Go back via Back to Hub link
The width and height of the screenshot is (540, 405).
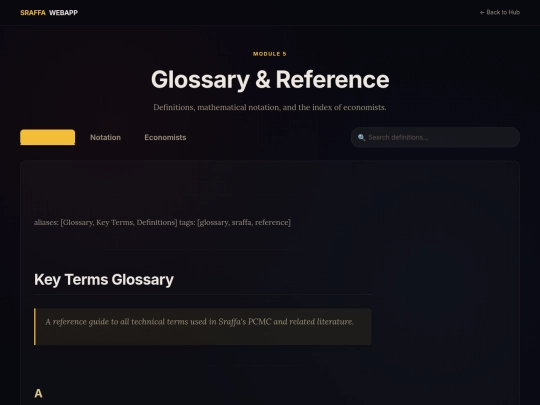tap(500, 12)
